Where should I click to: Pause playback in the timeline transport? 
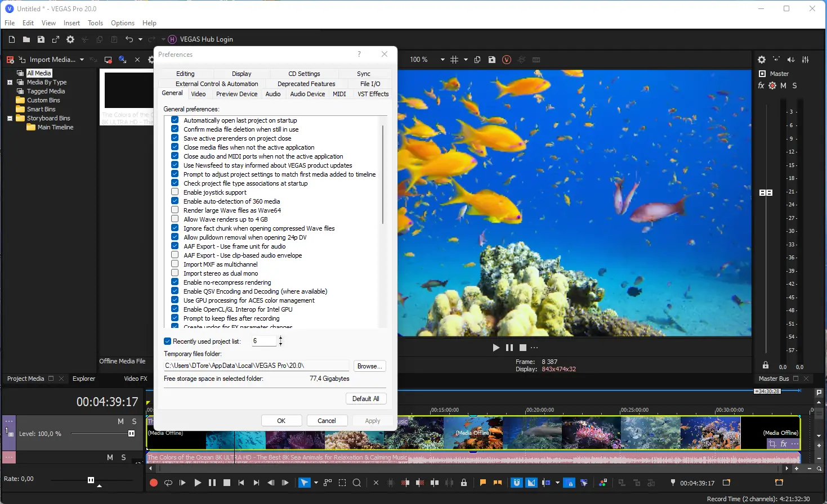pos(212,483)
